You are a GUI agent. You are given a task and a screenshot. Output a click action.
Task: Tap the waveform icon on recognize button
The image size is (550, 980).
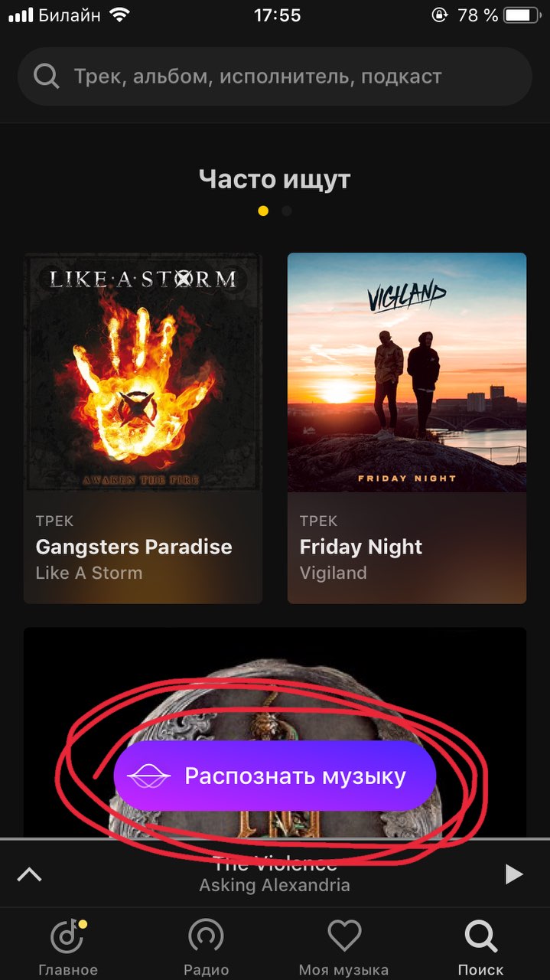(x=148, y=776)
